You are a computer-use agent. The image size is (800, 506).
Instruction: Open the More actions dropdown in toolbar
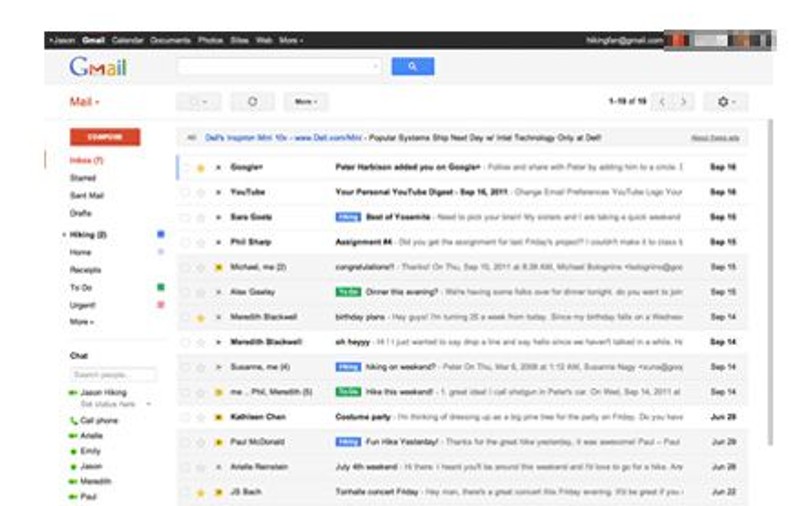306,102
